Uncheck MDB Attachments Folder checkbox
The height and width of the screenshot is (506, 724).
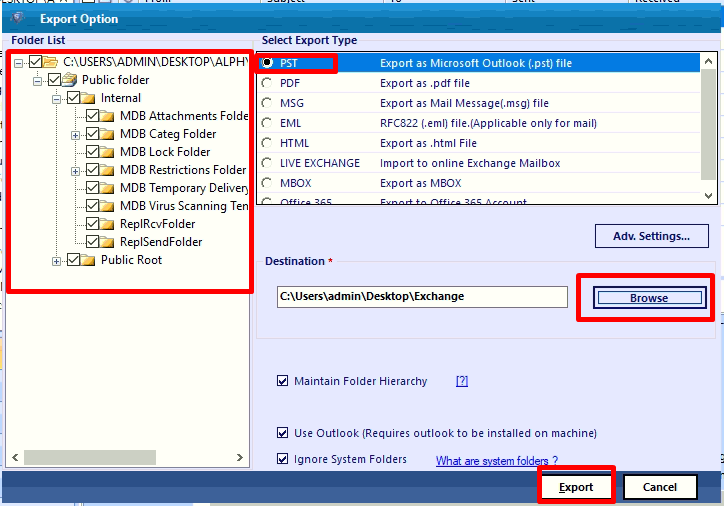[92, 115]
